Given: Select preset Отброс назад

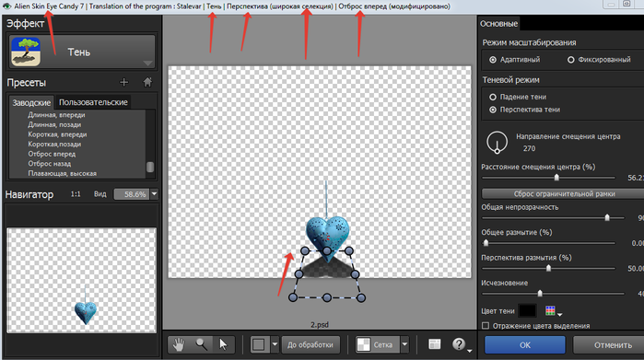Looking at the screenshot, I should (x=50, y=164).
